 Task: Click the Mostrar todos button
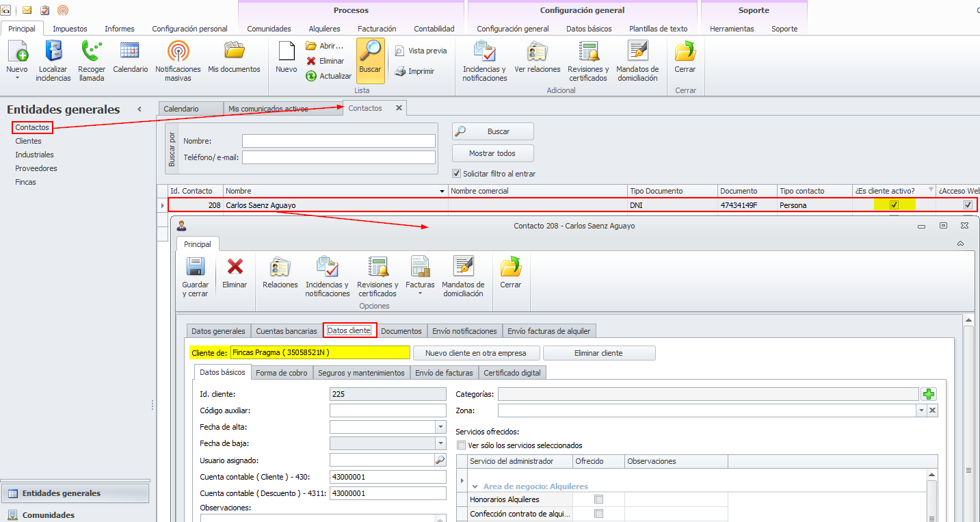(x=493, y=153)
